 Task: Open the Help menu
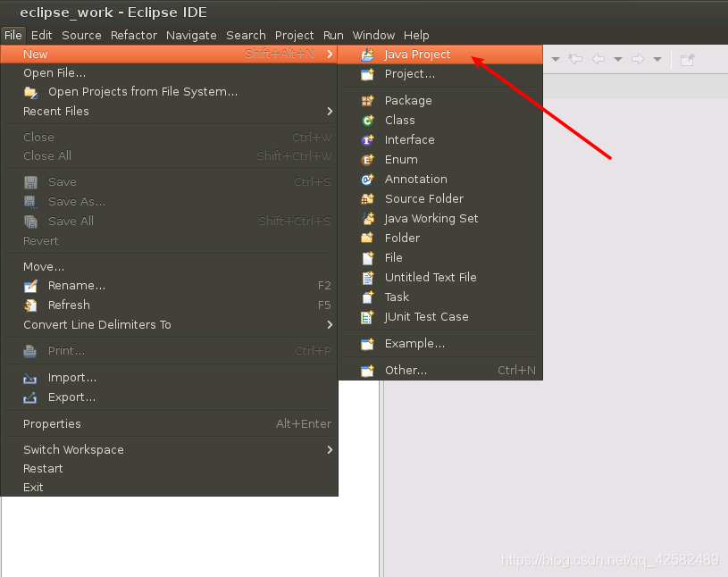point(416,35)
